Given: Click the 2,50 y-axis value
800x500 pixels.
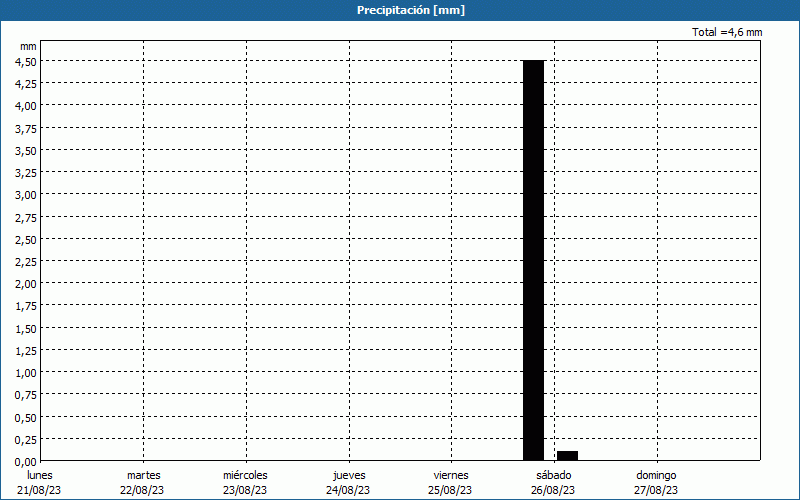Looking at the screenshot, I should 26,239.
